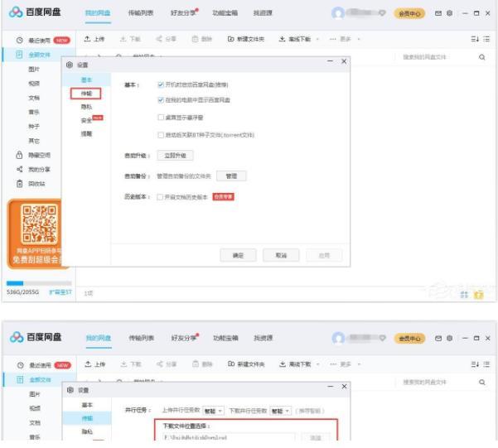Screen dimensions: 498x448
Task: Click the 新建文件夹 new folder icon in upper toolbar
Action: pos(231,39)
